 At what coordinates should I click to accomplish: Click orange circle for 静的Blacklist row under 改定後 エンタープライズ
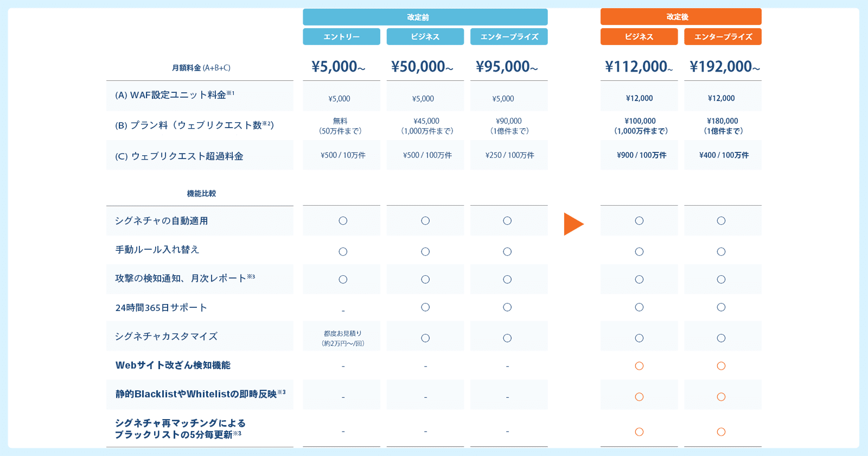click(721, 397)
